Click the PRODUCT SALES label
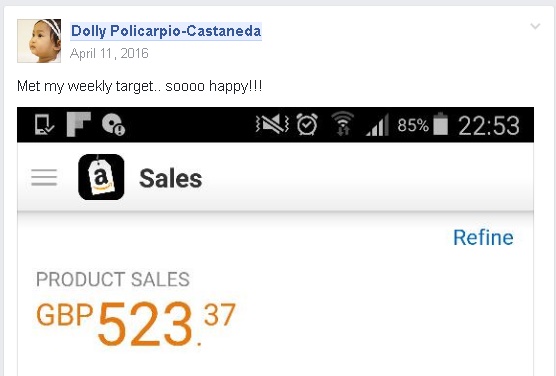Image resolution: width=556 pixels, height=376 pixels. [x=113, y=279]
